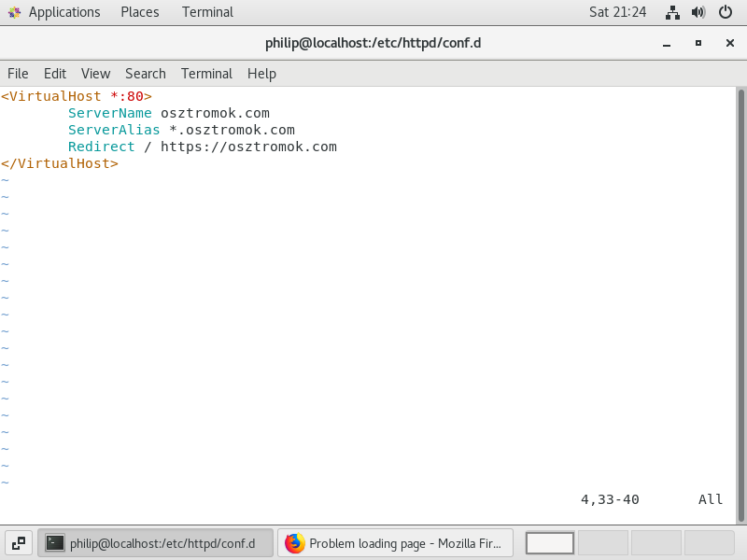747x560 pixels.
Task: Click the terminal icon in the taskbar
Action: pos(55,543)
